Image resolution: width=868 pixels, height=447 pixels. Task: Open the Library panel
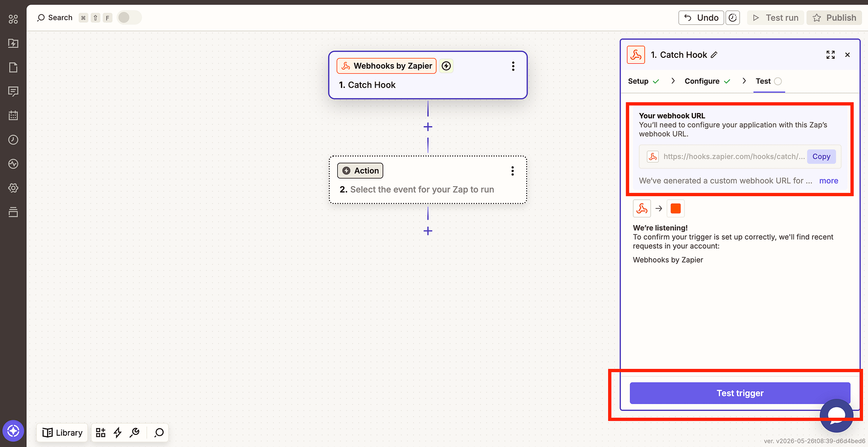pos(62,433)
